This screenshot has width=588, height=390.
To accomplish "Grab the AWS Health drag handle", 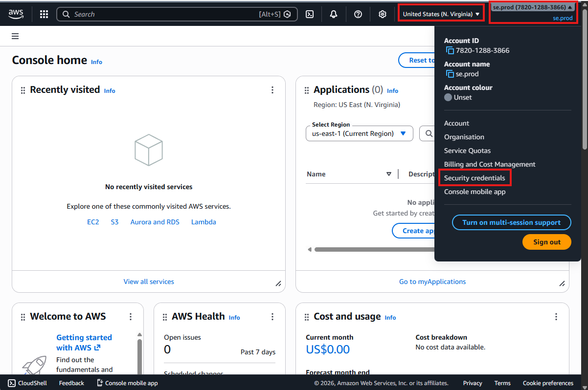I will 165,317.
